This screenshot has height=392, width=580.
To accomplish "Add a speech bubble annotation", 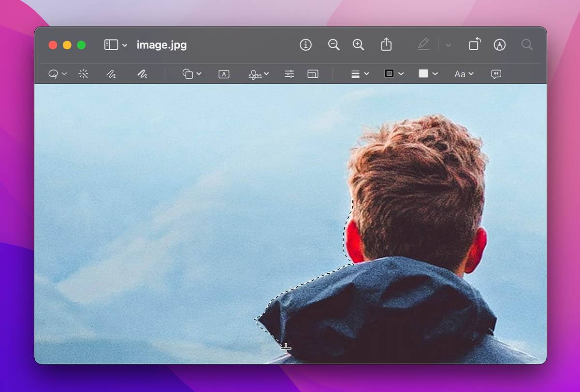I will click(495, 74).
